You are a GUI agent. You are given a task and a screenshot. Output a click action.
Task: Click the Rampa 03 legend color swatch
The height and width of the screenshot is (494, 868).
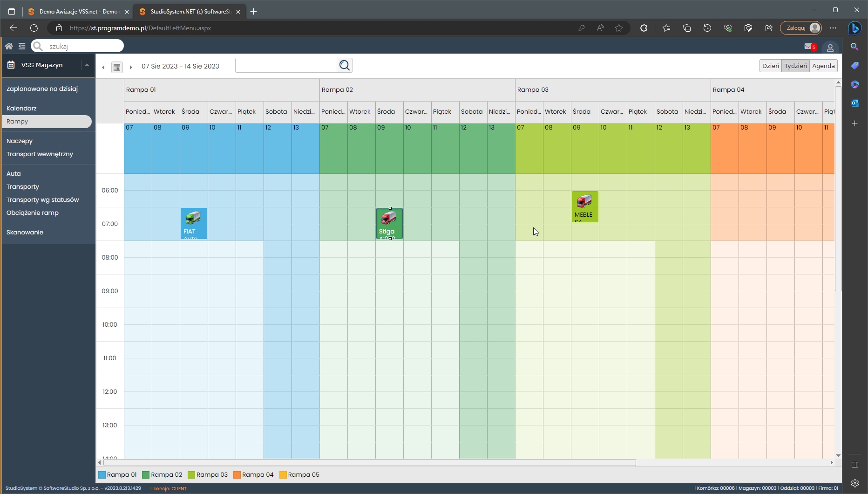[191, 475]
